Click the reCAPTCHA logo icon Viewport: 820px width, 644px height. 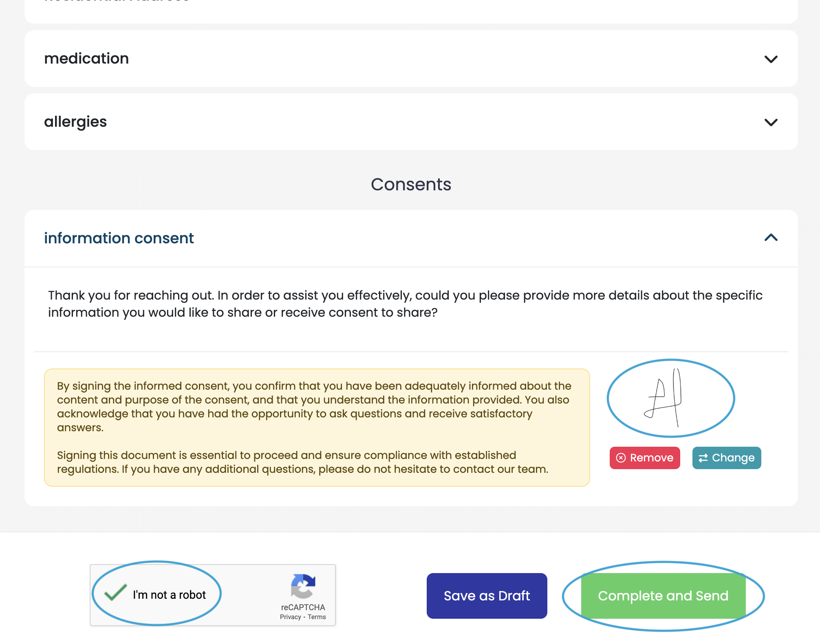[303, 585]
